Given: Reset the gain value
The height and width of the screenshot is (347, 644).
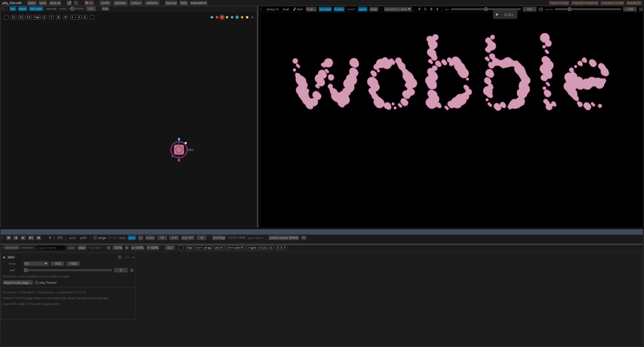Looking at the screenshot, I should tap(541, 9).
